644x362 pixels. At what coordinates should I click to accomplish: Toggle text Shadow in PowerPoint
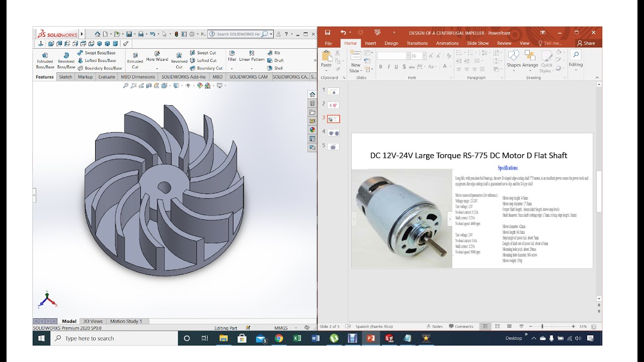pyautogui.click(x=405, y=66)
